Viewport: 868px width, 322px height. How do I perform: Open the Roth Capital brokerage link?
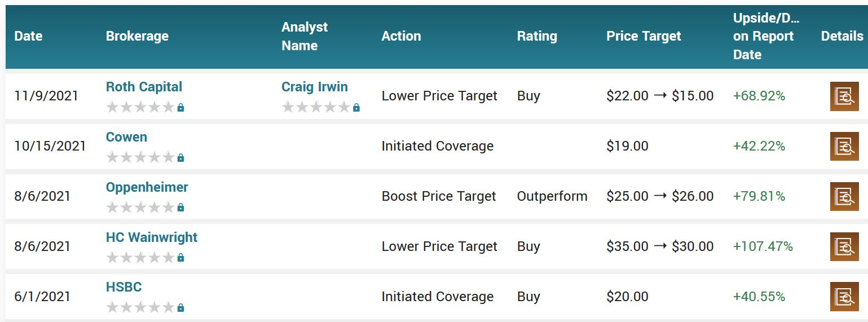point(144,87)
